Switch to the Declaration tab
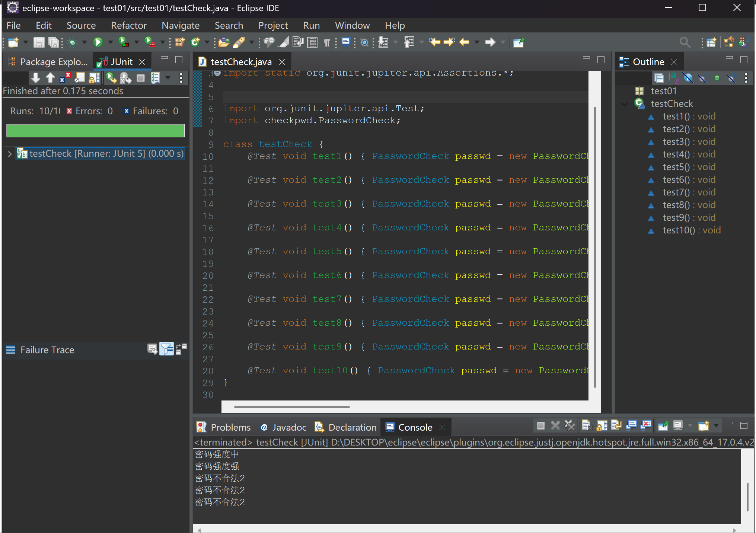Viewport: 756px width, 533px height. point(346,427)
